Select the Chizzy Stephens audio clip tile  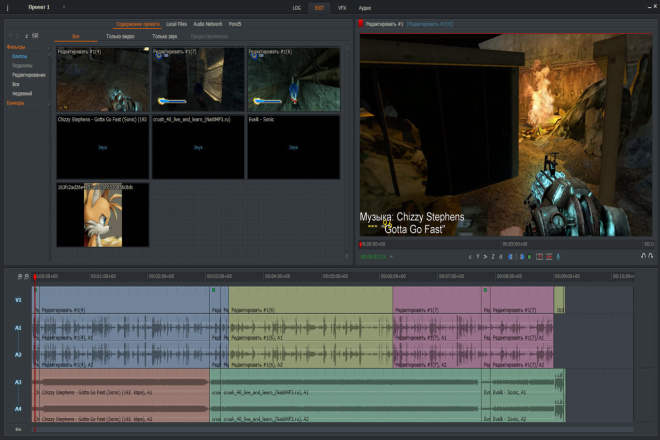103,147
